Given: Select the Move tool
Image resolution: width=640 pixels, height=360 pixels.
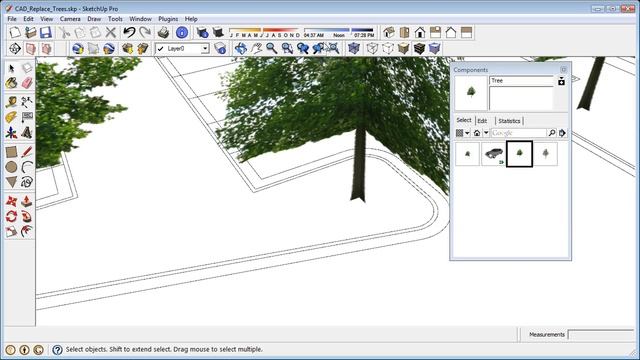Looking at the screenshot, I should [x=11, y=201].
